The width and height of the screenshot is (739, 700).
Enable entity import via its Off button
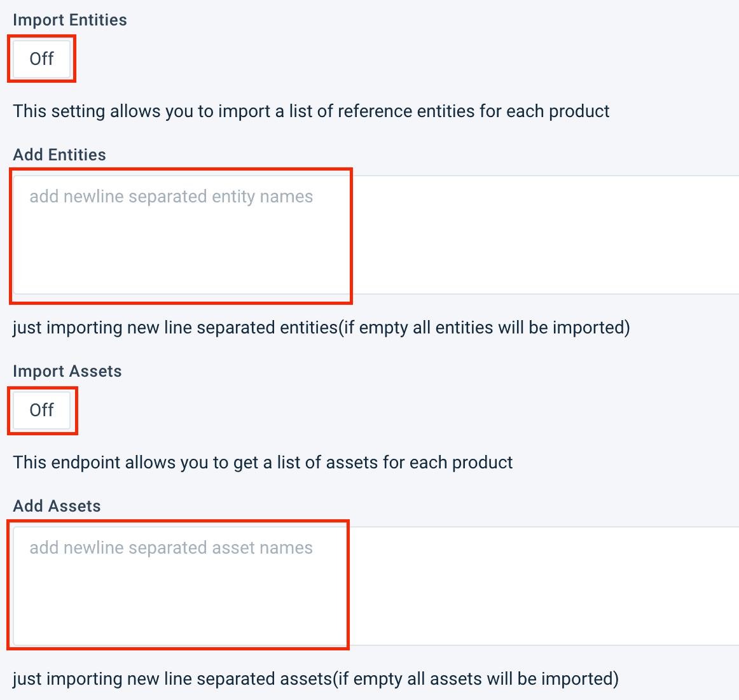(x=41, y=59)
